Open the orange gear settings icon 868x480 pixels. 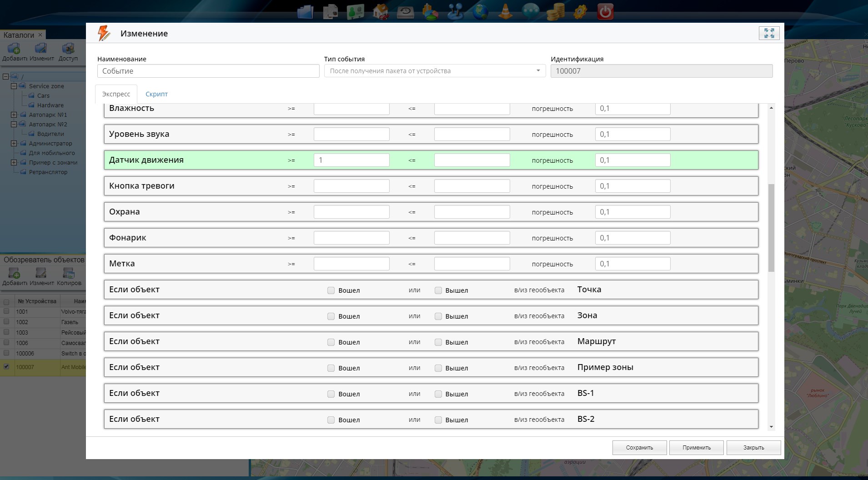pyautogui.click(x=580, y=11)
